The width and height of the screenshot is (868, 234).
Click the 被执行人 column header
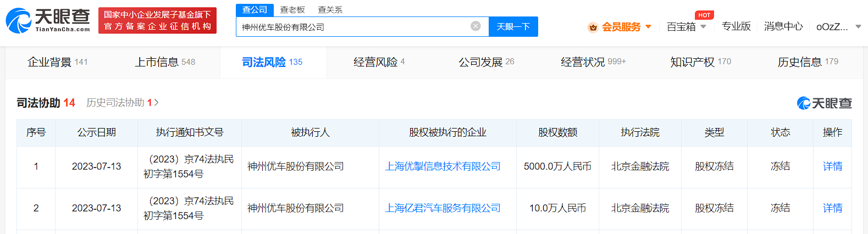pyautogui.click(x=310, y=132)
